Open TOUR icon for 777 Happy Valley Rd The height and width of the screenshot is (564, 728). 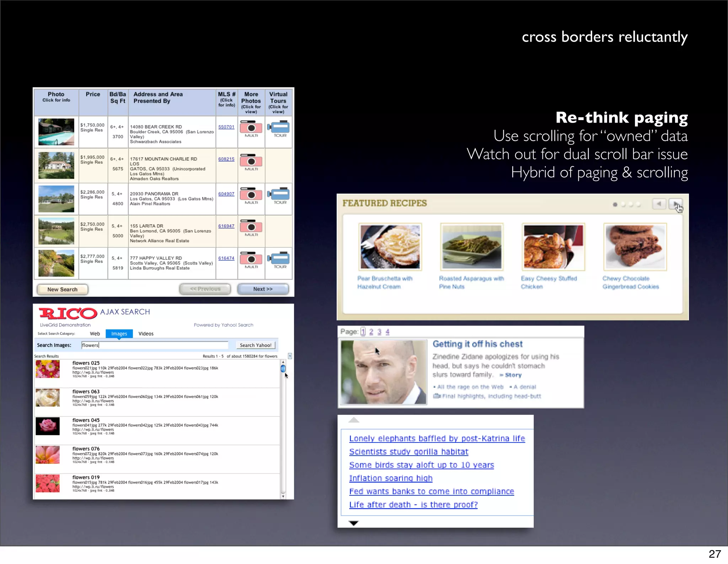(x=279, y=259)
